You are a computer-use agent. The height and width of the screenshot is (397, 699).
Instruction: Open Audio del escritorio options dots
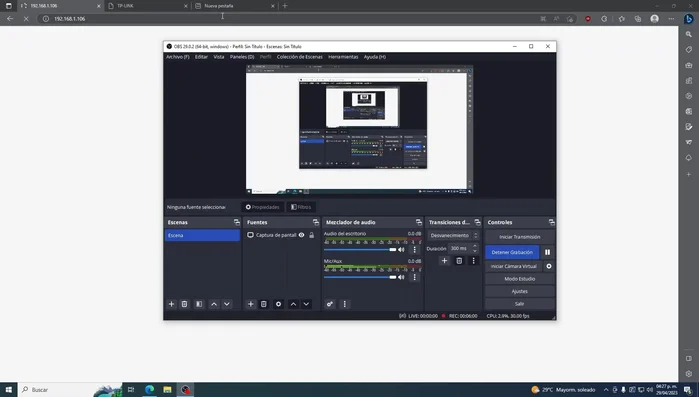tap(415, 250)
